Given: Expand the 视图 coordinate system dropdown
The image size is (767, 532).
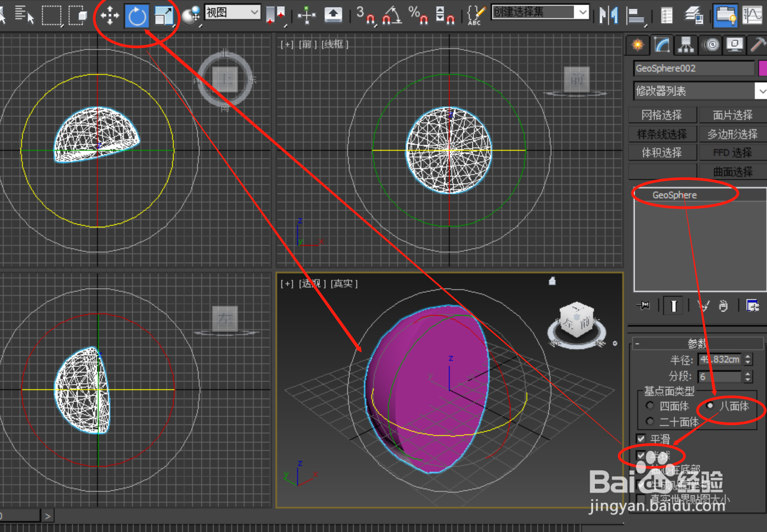Looking at the screenshot, I should (254, 13).
